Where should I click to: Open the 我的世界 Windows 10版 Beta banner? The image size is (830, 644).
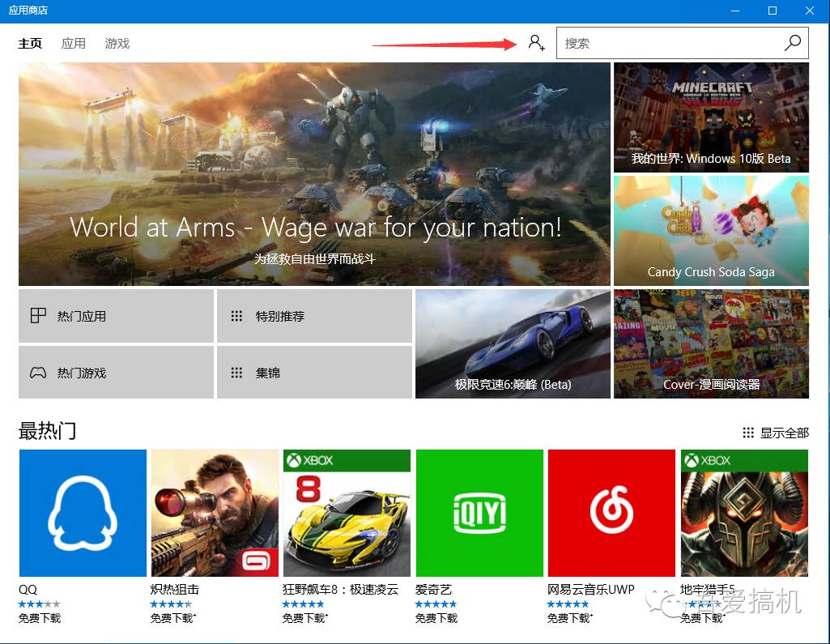(x=711, y=117)
